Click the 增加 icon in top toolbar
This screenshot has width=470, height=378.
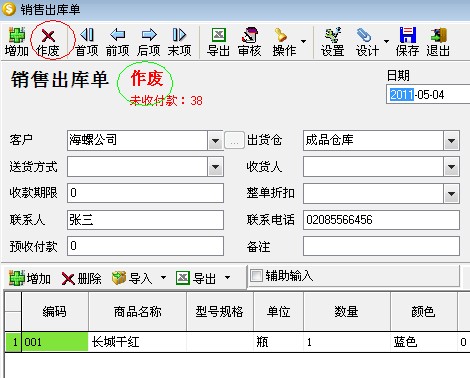pyautogui.click(x=17, y=42)
